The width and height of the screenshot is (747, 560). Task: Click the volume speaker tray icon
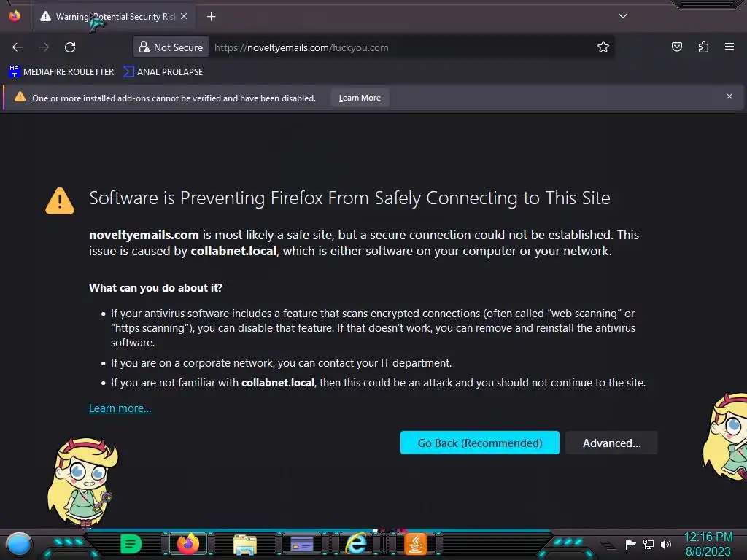666,544
